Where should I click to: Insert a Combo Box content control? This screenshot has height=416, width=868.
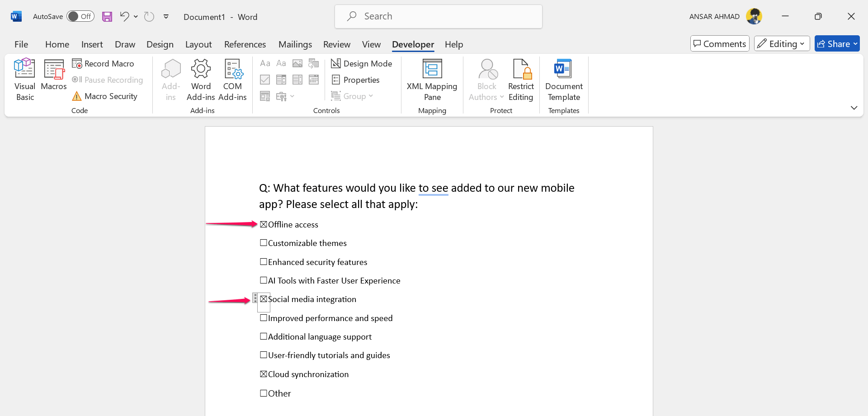tap(281, 80)
